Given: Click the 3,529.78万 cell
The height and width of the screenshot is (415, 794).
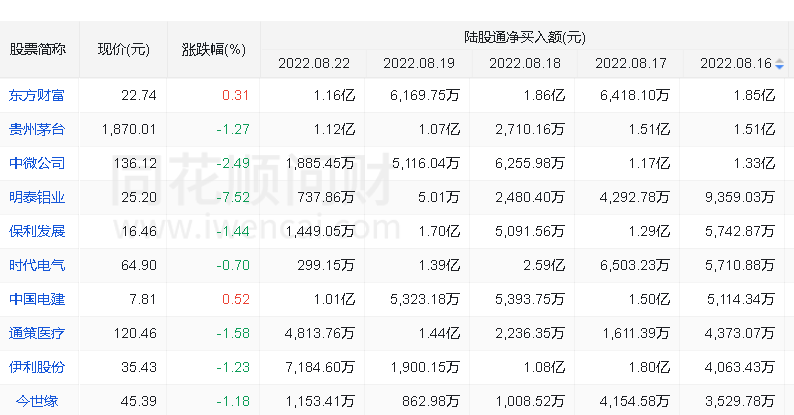Looking at the screenshot, I should tap(740, 401).
